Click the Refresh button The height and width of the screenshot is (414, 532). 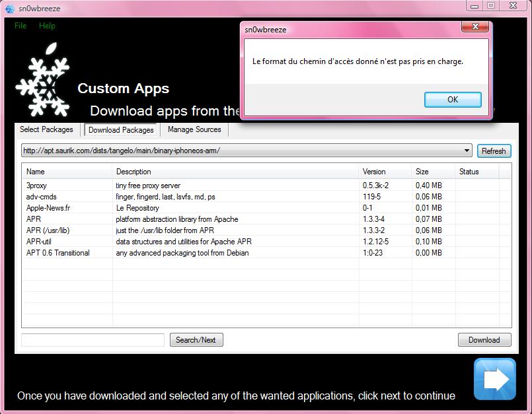[x=494, y=151]
